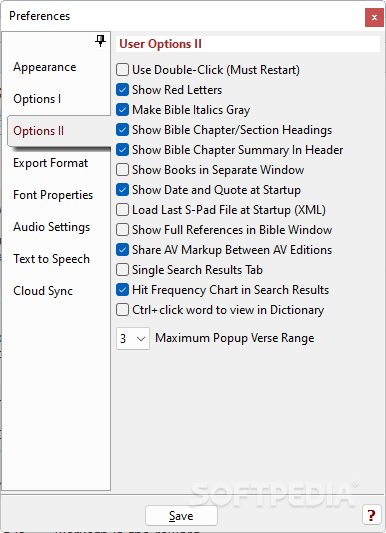The height and width of the screenshot is (533, 386).
Task: Open help via the question mark icon
Action: [371, 515]
